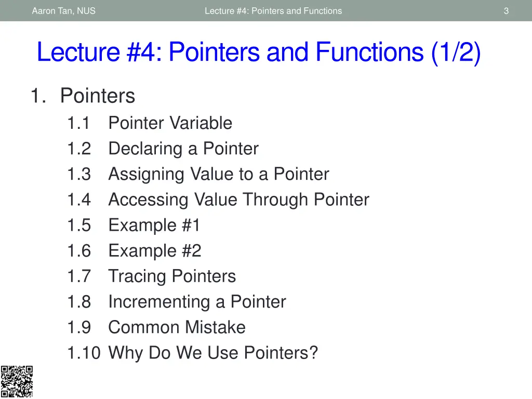Click the Tracing Pointers text

click(172, 276)
